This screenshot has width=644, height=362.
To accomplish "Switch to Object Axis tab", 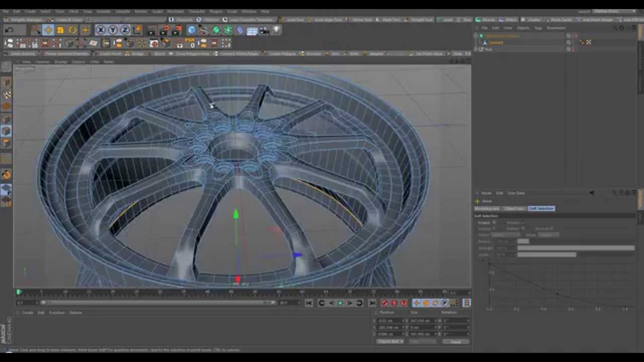I will coord(514,208).
